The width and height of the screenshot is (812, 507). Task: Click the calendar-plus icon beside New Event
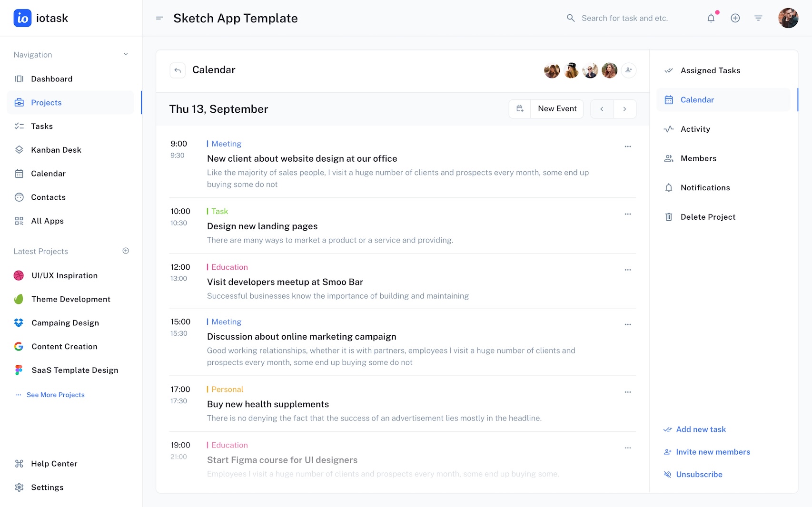coord(520,109)
